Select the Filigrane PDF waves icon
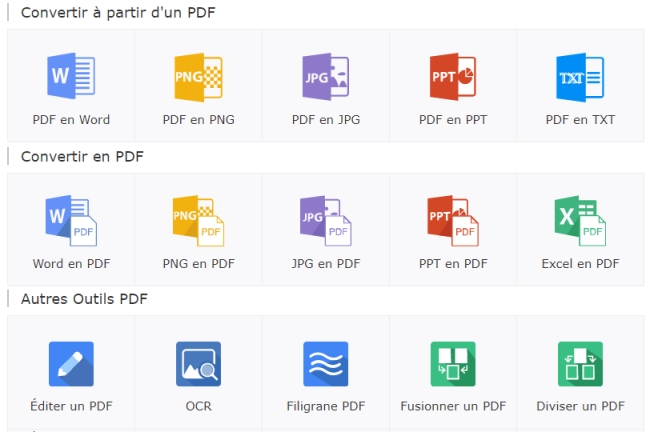Screen dimensions: 650x432 (326, 364)
